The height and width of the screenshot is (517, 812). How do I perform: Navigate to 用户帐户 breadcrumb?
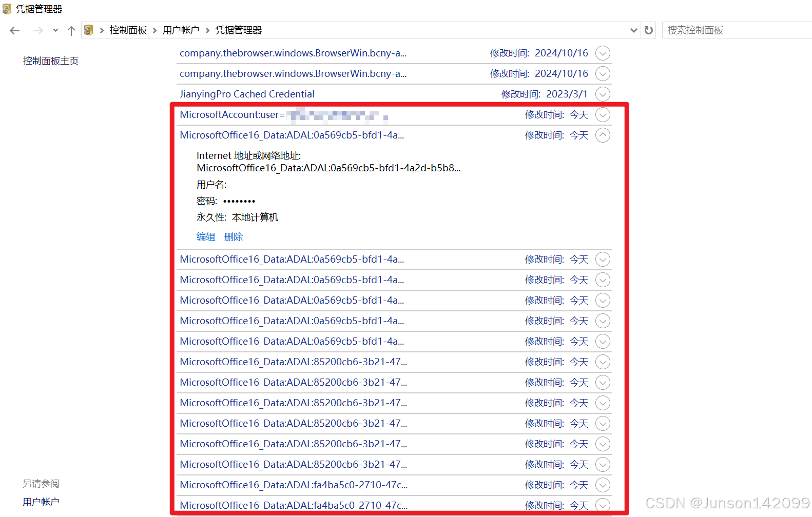point(181,30)
